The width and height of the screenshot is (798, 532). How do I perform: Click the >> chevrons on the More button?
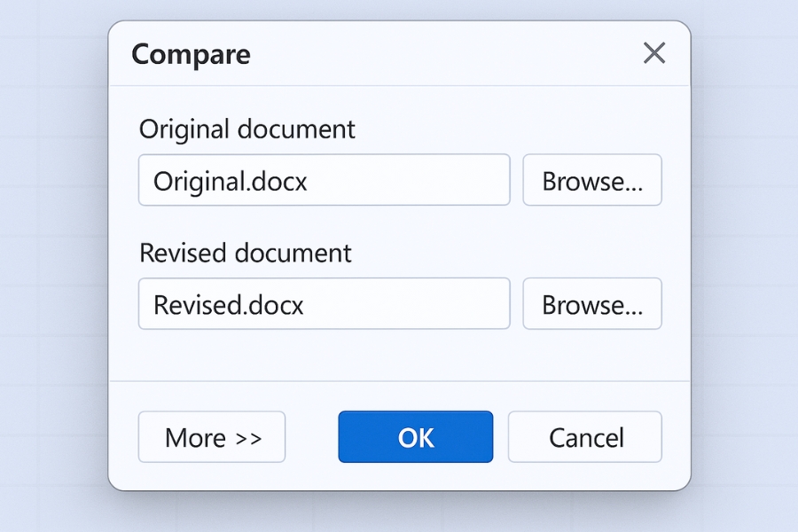click(248, 438)
